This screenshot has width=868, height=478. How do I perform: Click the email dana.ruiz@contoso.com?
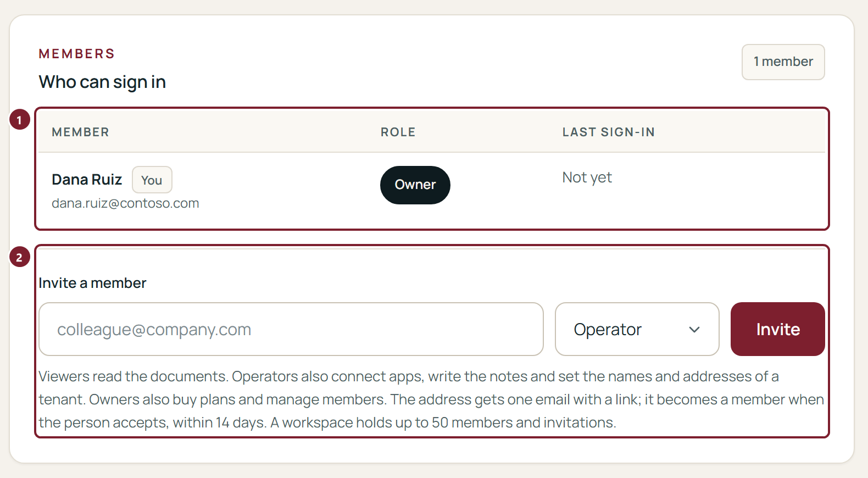pyautogui.click(x=125, y=203)
